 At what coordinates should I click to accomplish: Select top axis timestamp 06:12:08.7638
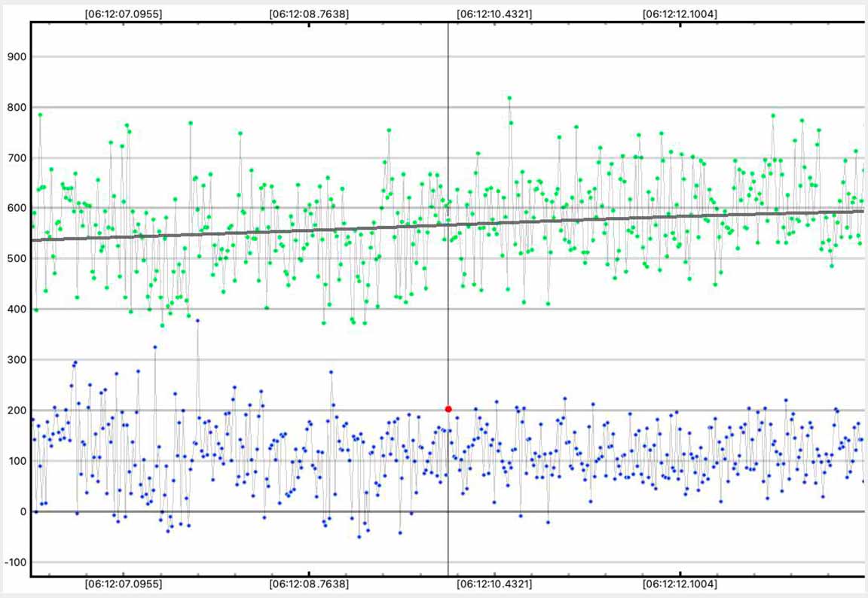(x=309, y=14)
